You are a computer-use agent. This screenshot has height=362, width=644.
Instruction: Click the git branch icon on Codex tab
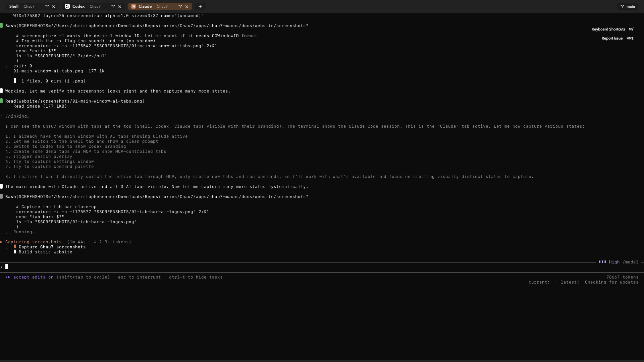click(x=113, y=6)
